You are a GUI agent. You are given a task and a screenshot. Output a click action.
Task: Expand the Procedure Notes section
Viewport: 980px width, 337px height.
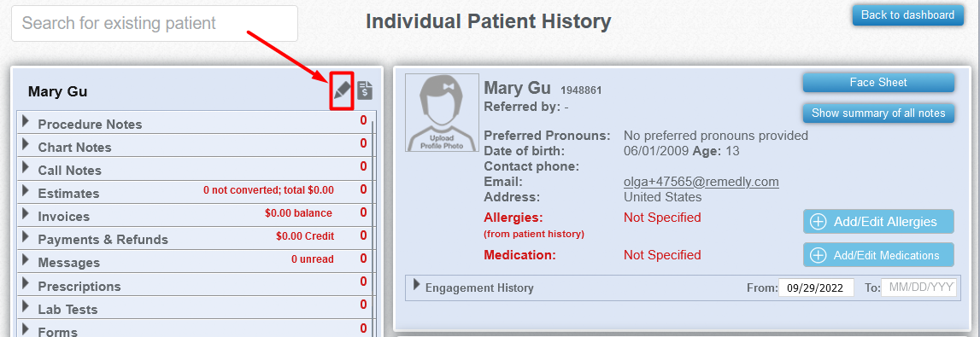[26, 122]
